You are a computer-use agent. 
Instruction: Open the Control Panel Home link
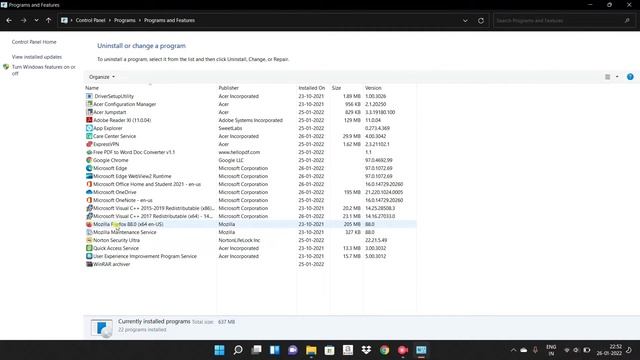pos(34,42)
